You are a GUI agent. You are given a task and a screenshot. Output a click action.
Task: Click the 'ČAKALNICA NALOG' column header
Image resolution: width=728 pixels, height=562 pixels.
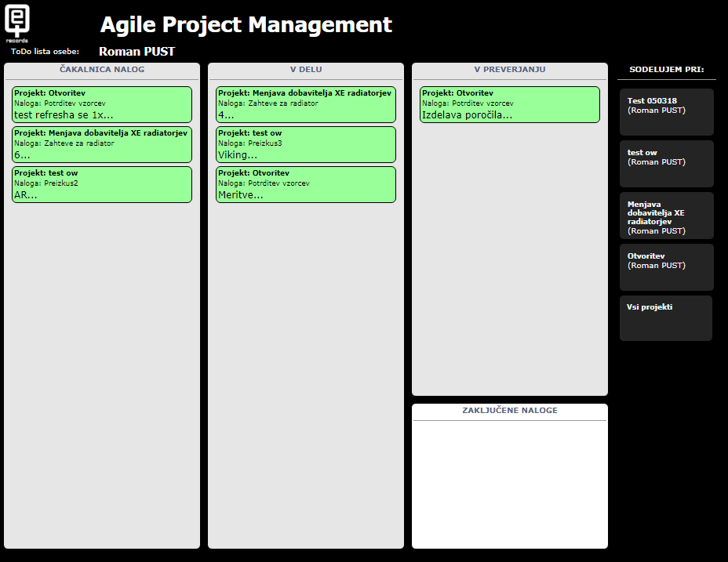tap(102, 70)
